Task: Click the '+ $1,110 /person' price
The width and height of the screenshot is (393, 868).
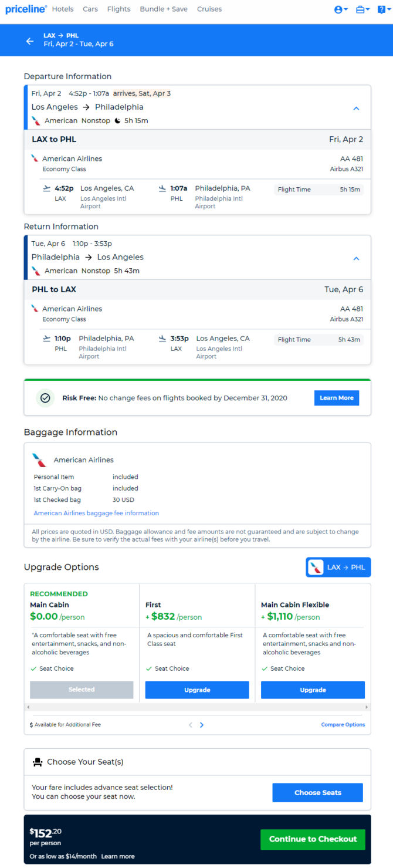Action: (290, 617)
